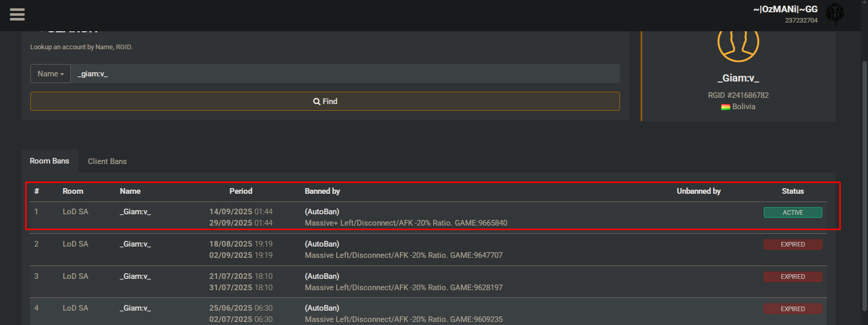Click the date 18/08/2025 19:19
868x325 pixels.
(241, 244)
